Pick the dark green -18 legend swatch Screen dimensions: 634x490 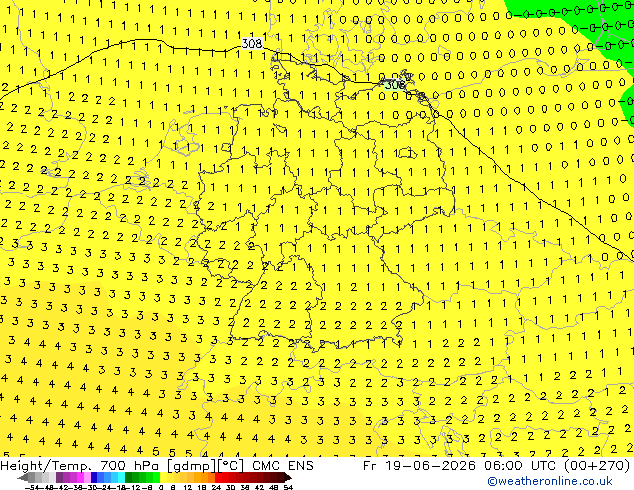coord(129,477)
